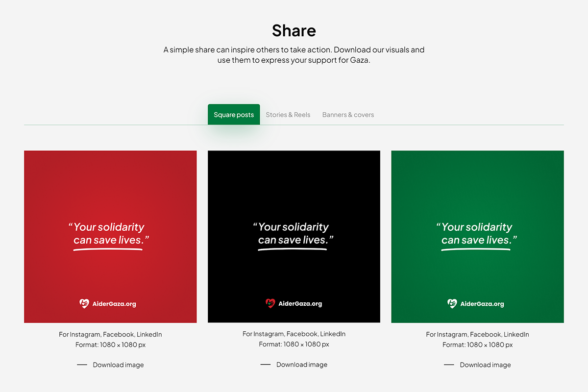Click the heart logo on the green post
This screenshot has width=588, height=392.
pos(452,304)
